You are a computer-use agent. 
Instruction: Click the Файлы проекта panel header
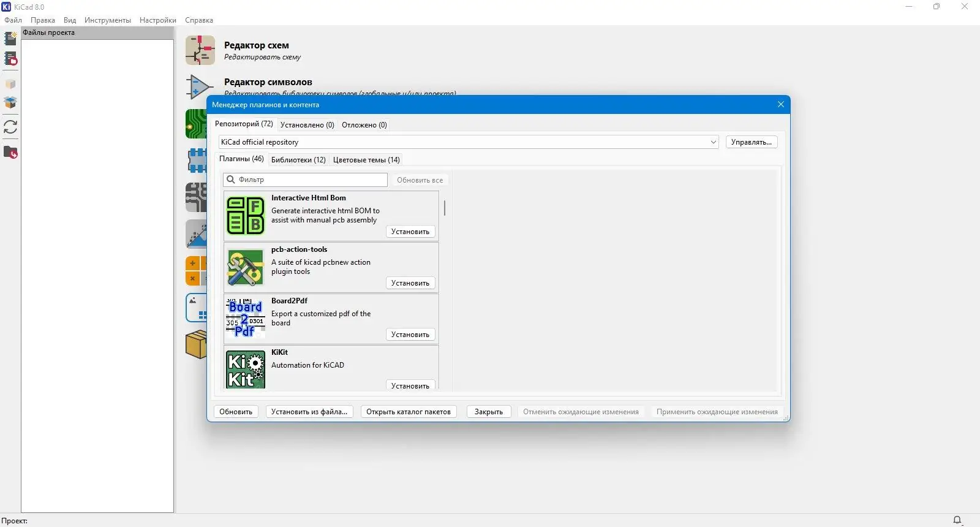(x=97, y=33)
